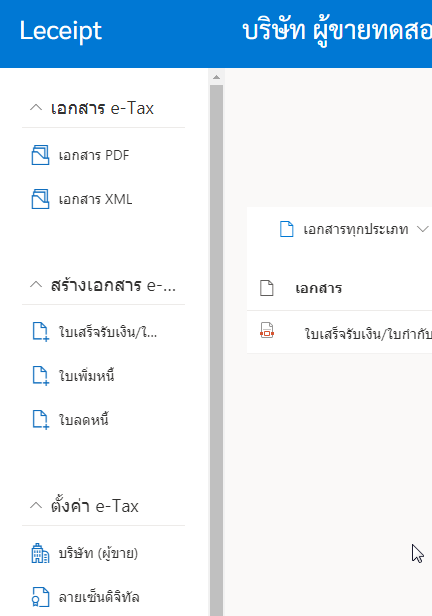This screenshot has height=616, width=432.
Task: Click the sidebar scrollbar up arrow
Action: coord(216,77)
